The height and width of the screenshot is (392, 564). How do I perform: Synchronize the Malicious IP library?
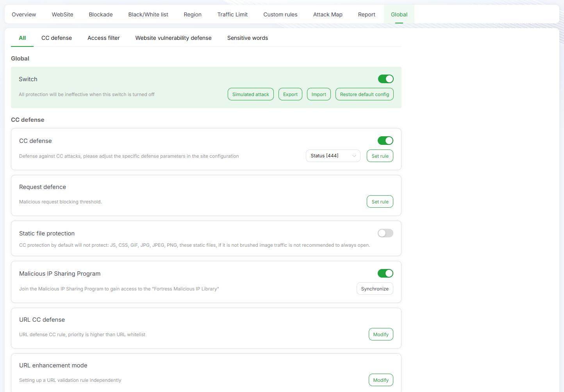(x=375, y=289)
